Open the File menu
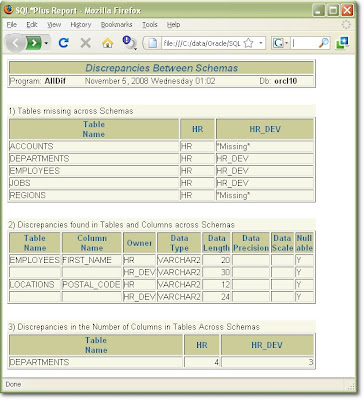The image size is (364, 400). tap(12, 25)
